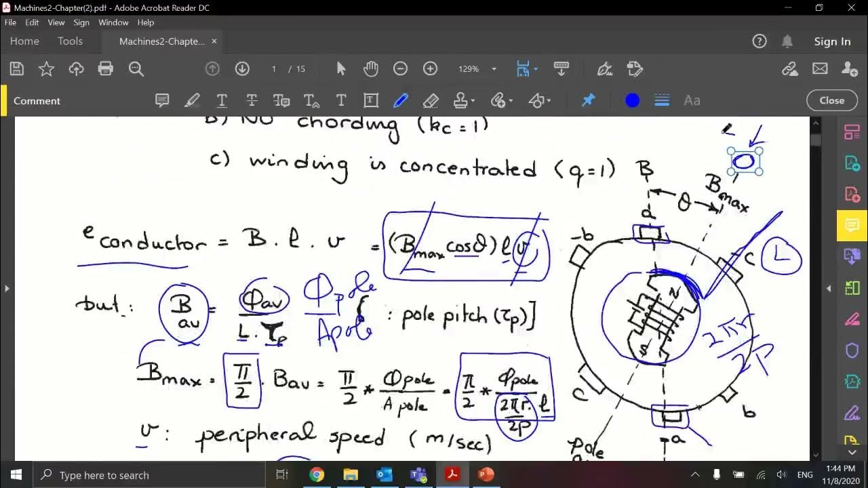Share a link to this file

[x=789, y=68]
